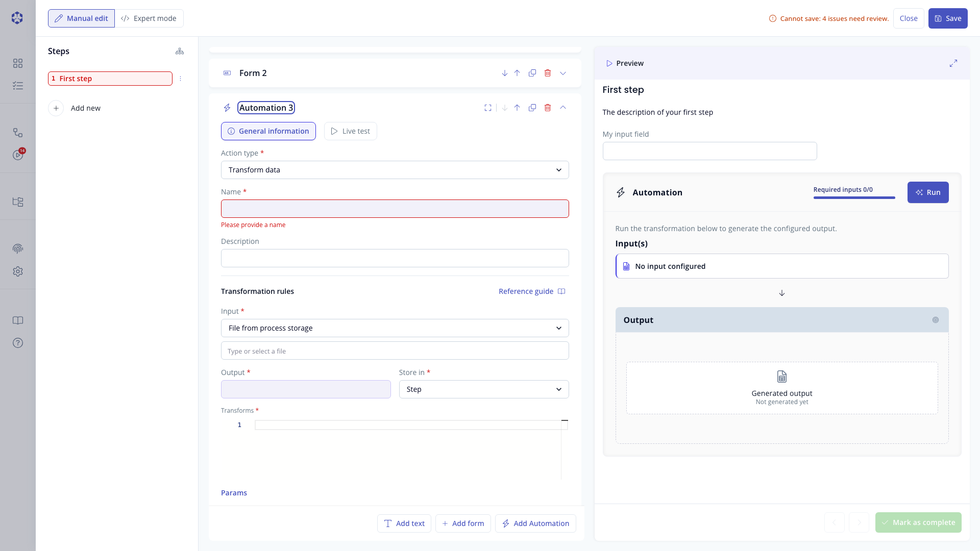Click Close button
The image size is (980, 551).
909,18
